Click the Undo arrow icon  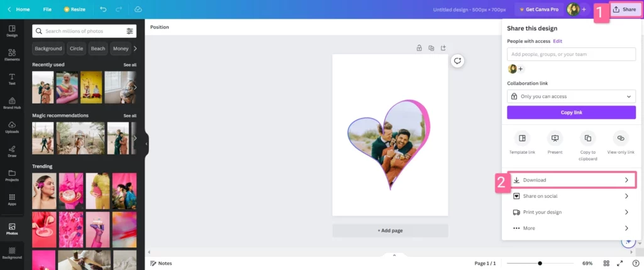coord(103,9)
